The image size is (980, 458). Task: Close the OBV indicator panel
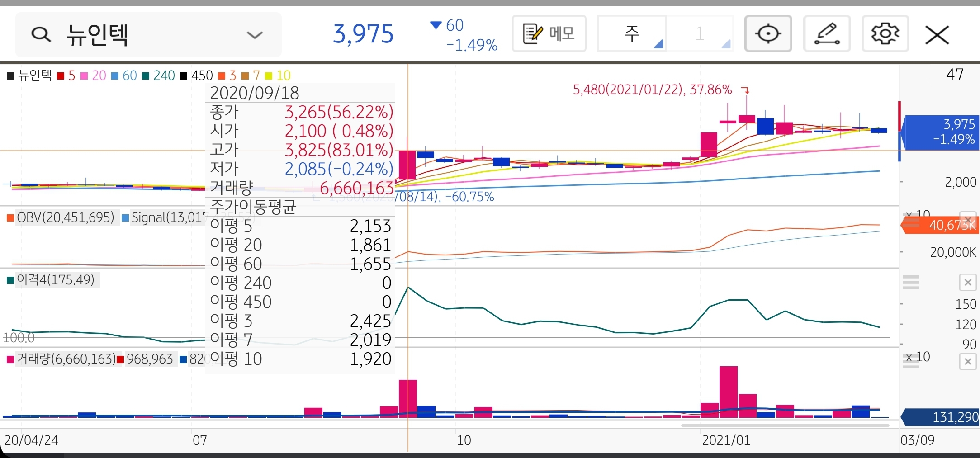click(x=968, y=221)
